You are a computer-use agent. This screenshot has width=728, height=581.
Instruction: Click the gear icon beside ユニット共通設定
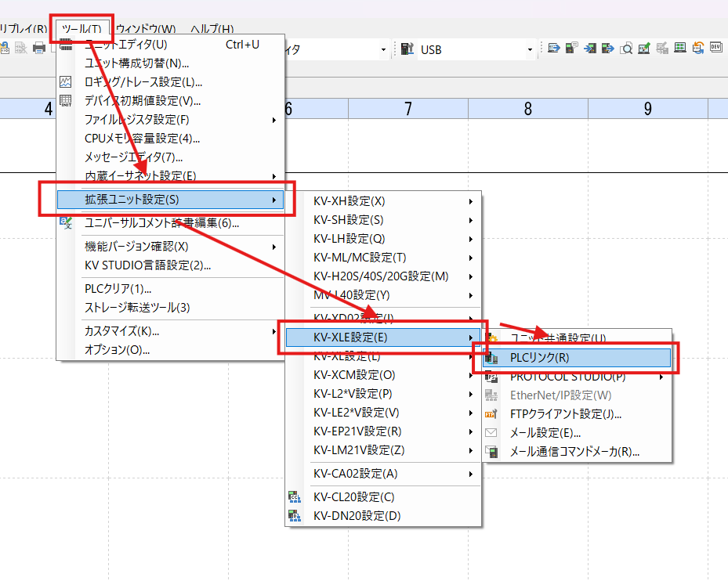(x=491, y=338)
